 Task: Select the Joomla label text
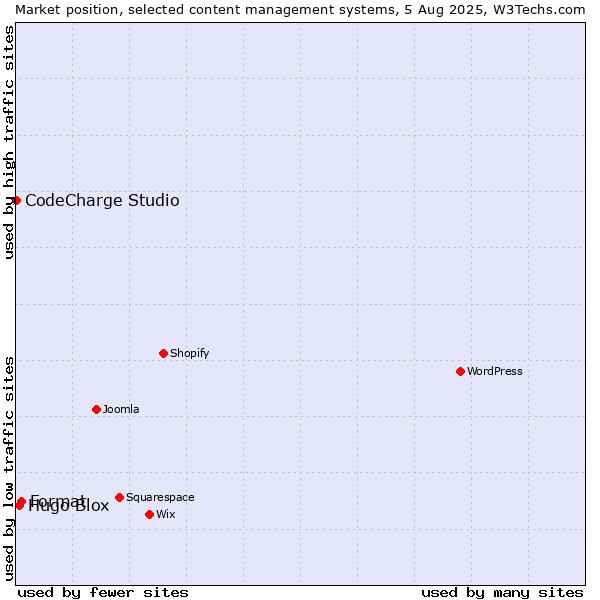pos(121,409)
